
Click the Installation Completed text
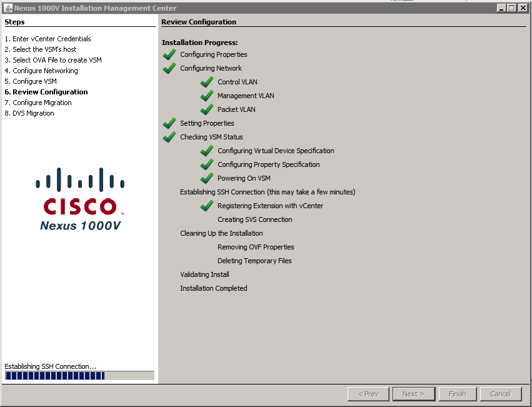[x=214, y=288]
